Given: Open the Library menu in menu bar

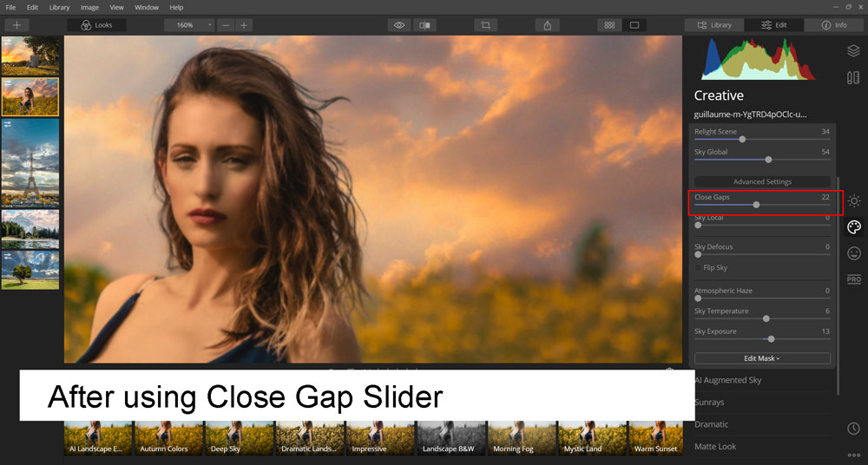Looking at the screenshot, I should pos(59,7).
